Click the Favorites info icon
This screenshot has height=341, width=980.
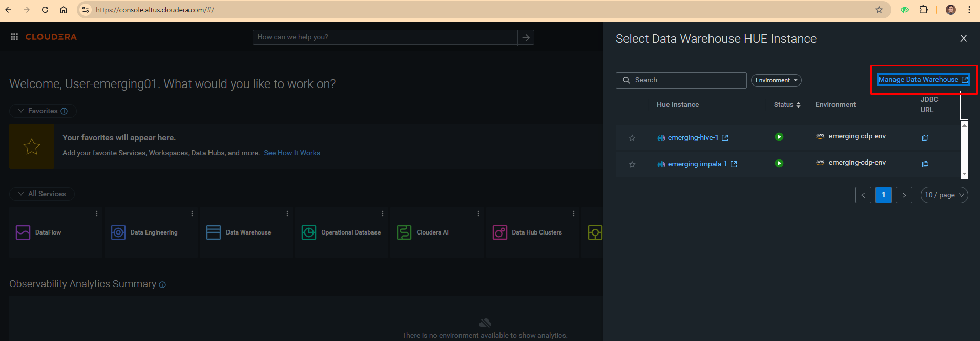coord(64,111)
